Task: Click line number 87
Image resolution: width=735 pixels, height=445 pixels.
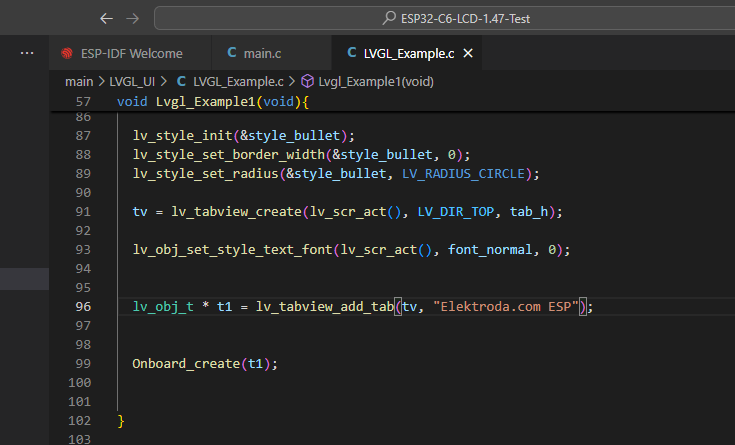Action: pos(83,136)
